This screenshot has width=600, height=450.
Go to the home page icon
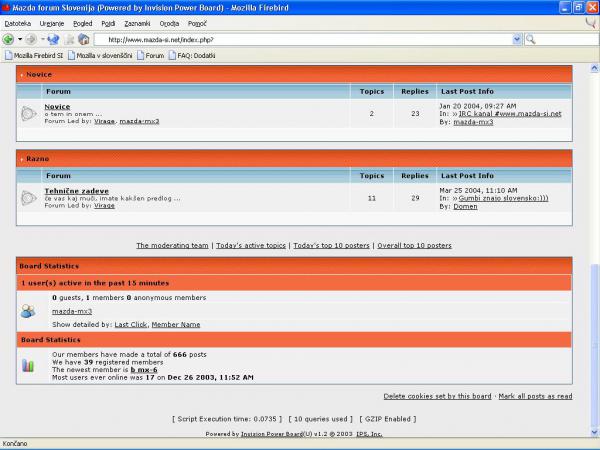(x=84, y=39)
